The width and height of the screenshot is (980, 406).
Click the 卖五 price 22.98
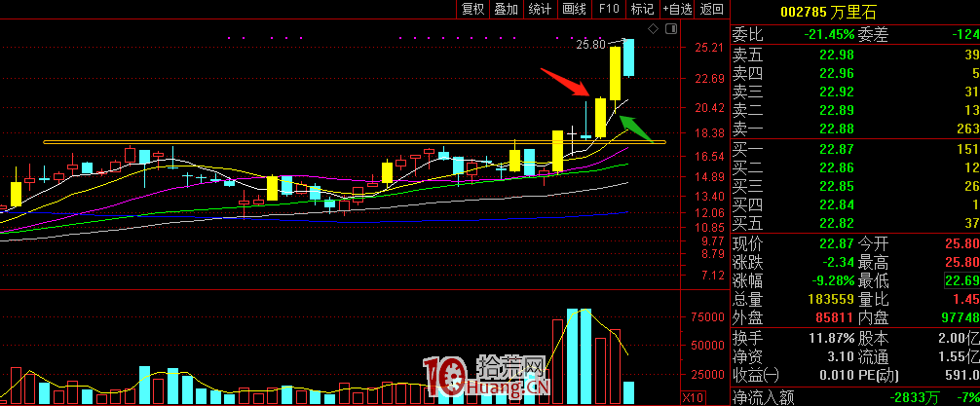tap(836, 55)
